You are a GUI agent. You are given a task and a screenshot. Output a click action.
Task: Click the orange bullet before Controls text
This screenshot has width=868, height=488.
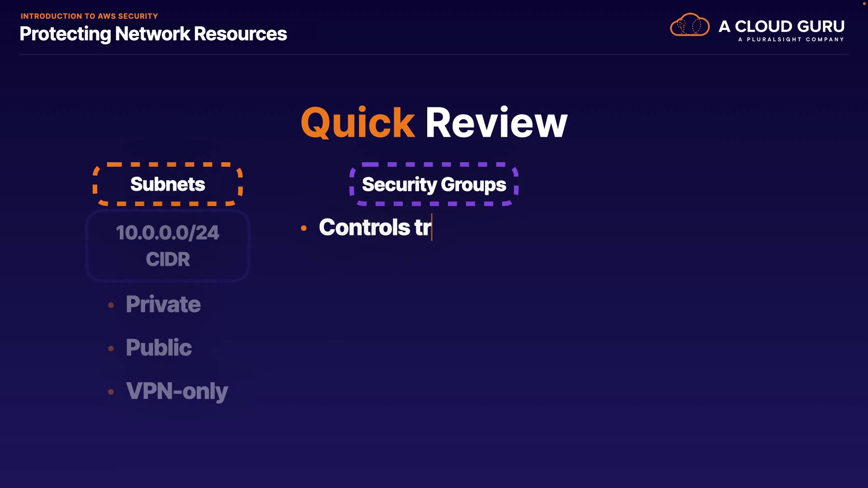coord(304,228)
